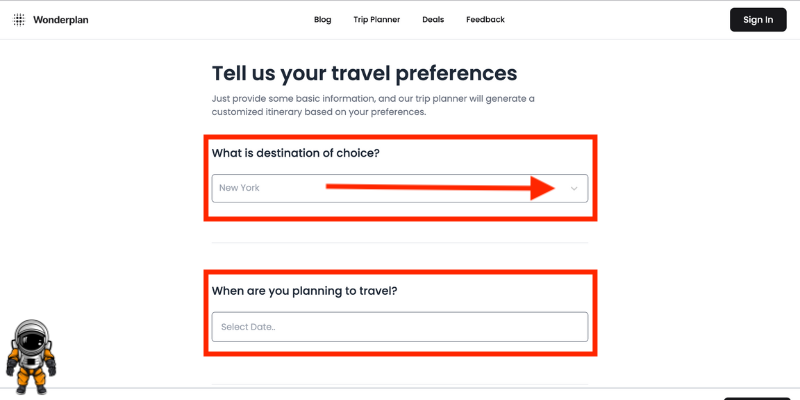Go to the Trip Planner page
Image resolution: width=800 pixels, height=400 pixels.
[377, 19]
